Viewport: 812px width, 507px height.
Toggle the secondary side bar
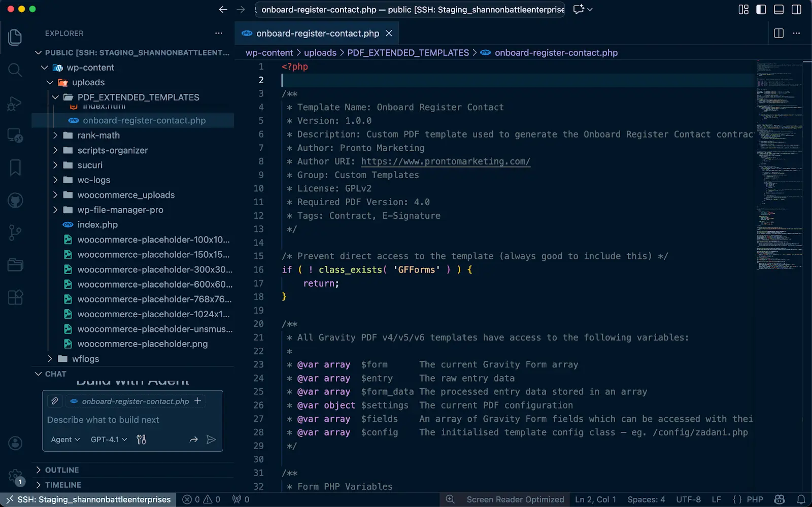[x=796, y=10]
